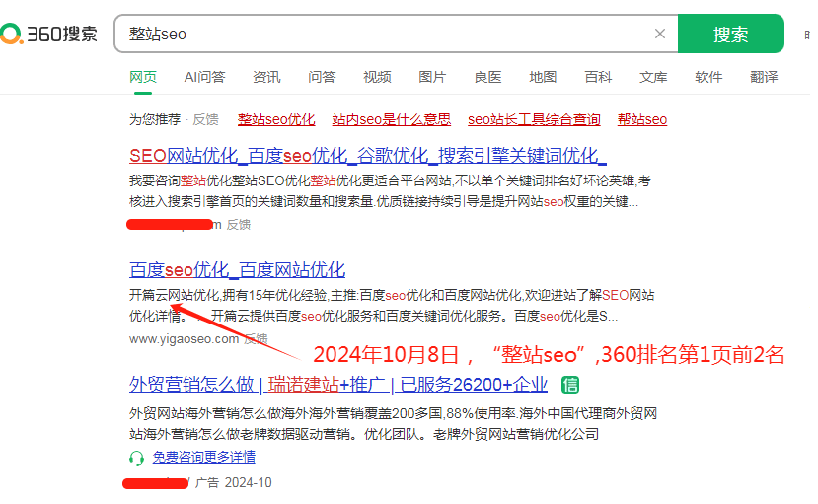Open the 问答 tab
Screen dimensions: 818x504
(322, 77)
